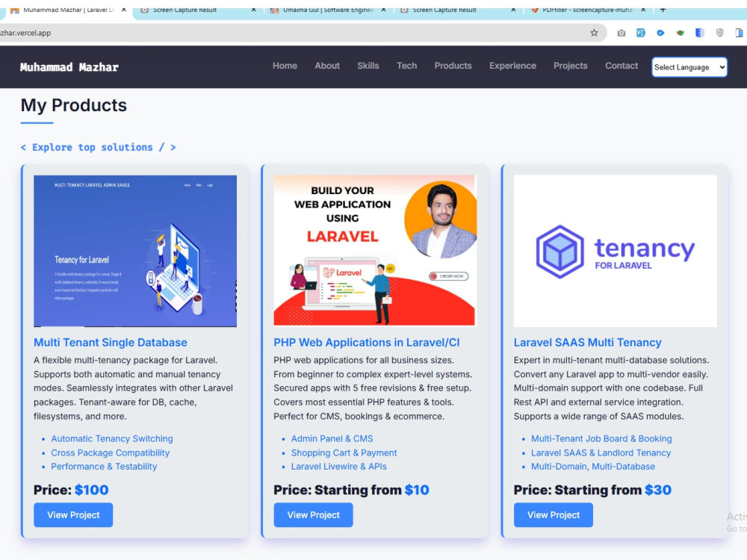The height and width of the screenshot is (560, 747).
Task: Click the Multi-Domain, Multi-Database bullet
Action: point(593,467)
